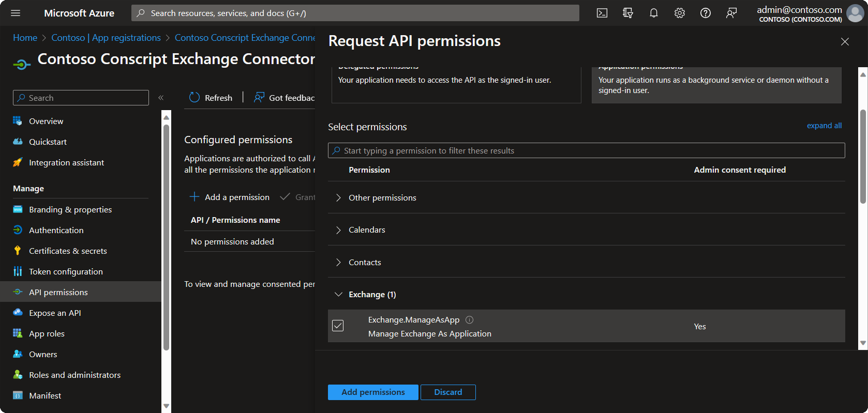This screenshot has width=868, height=413.
Task: Click the Microsoft Azure home label
Action: (79, 13)
